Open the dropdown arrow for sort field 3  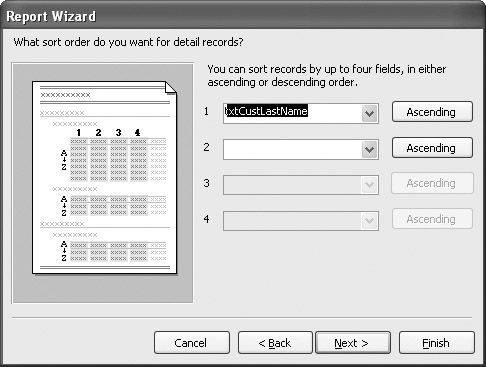tap(369, 185)
